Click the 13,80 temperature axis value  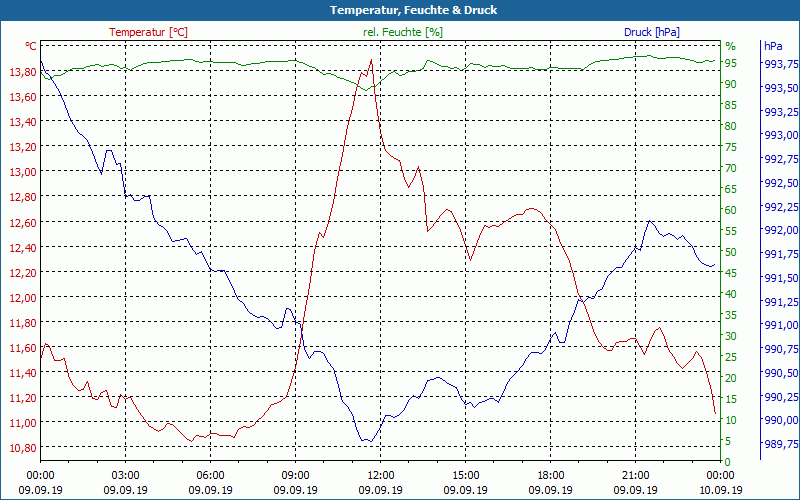pos(23,71)
